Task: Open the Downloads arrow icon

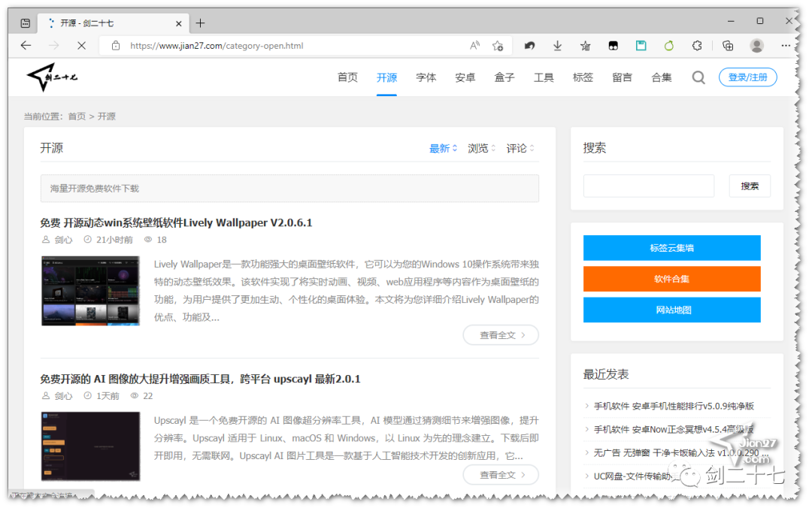Action: 557,46
